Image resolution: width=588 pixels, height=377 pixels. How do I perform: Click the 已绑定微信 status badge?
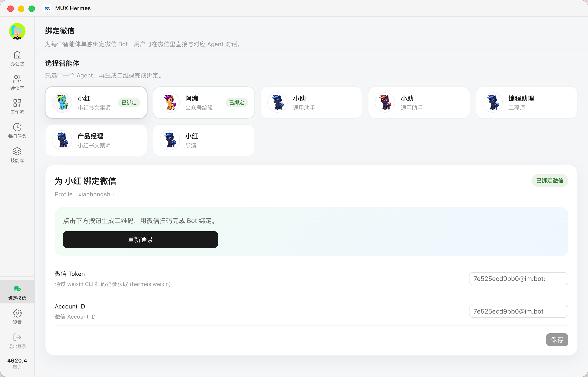click(x=550, y=181)
